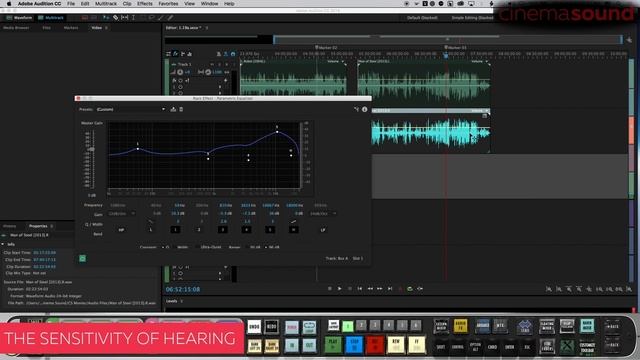The height and width of the screenshot is (360, 640).
Task: Toggle EQ band 1 button
Action: pyautogui.click(x=175, y=230)
